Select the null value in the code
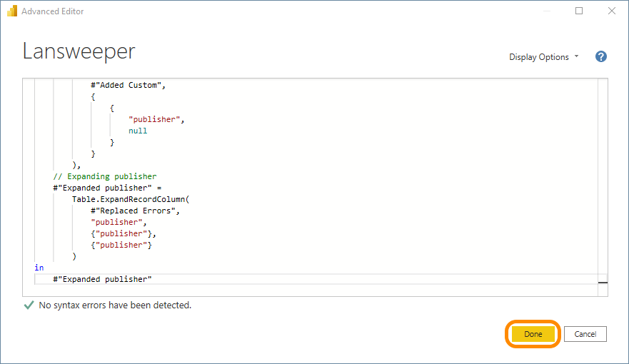Image resolution: width=629 pixels, height=364 pixels. tap(138, 131)
